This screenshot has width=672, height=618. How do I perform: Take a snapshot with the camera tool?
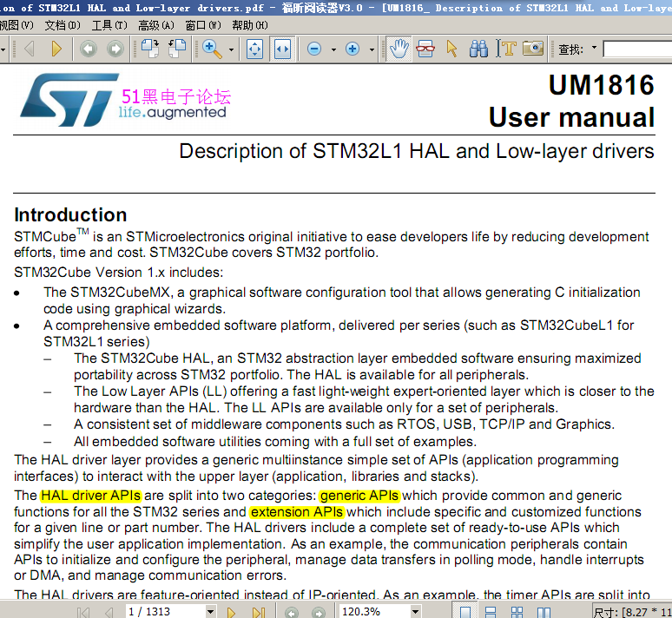click(533, 48)
